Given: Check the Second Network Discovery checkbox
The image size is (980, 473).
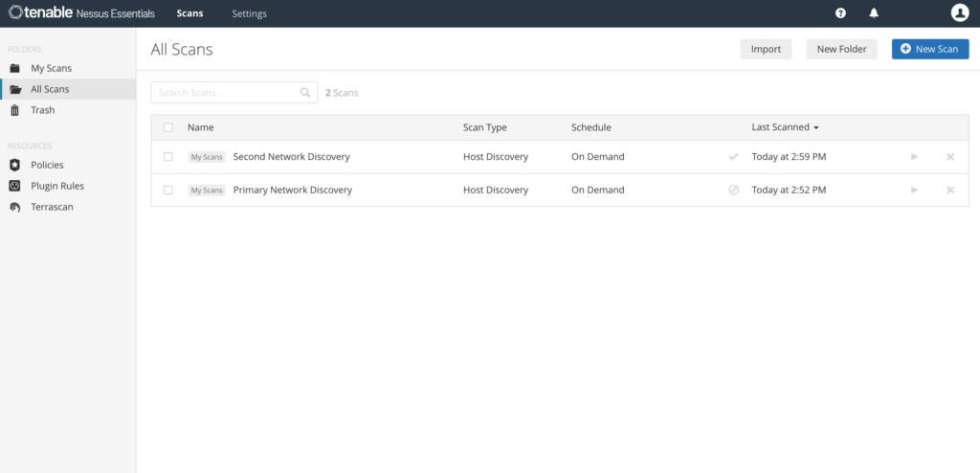Looking at the screenshot, I should point(168,157).
